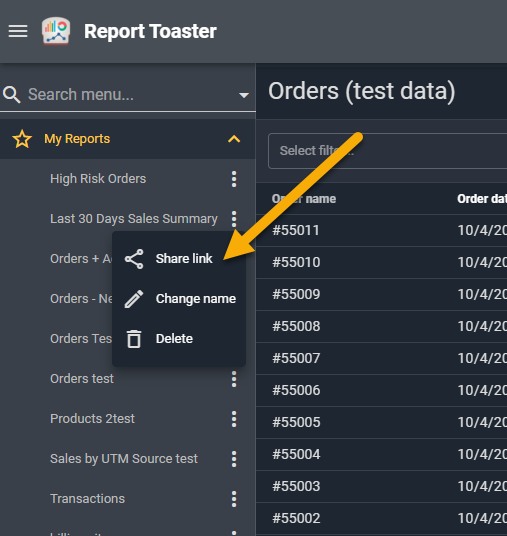Open options for Last 30 Days Sales Summary

tap(234, 219)
